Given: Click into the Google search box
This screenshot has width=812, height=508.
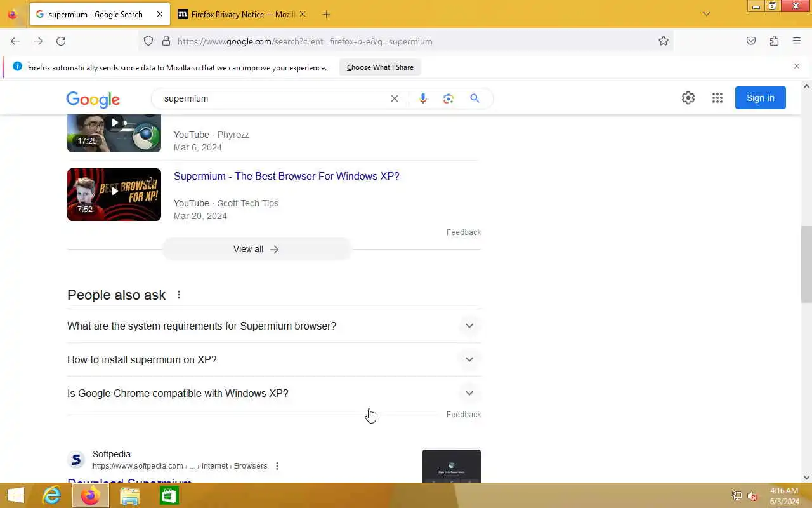Looking at the screenshot, I should [x=273, y=98].
